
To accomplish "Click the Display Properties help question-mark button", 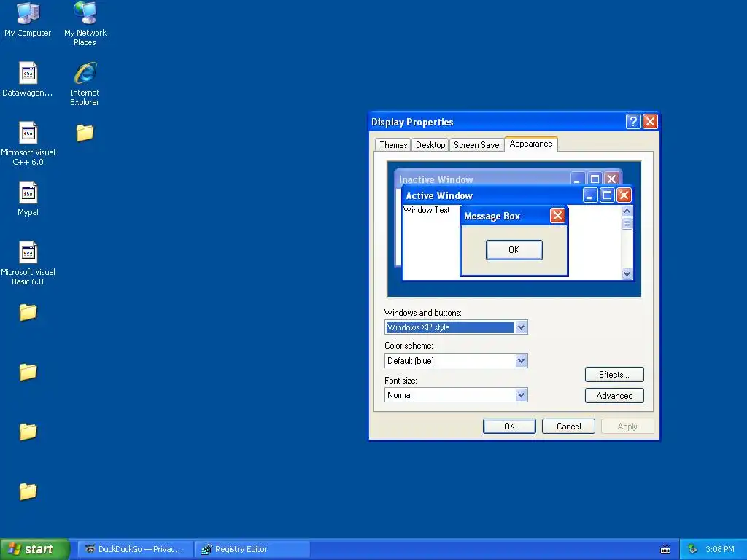I will tap(632, 122).
